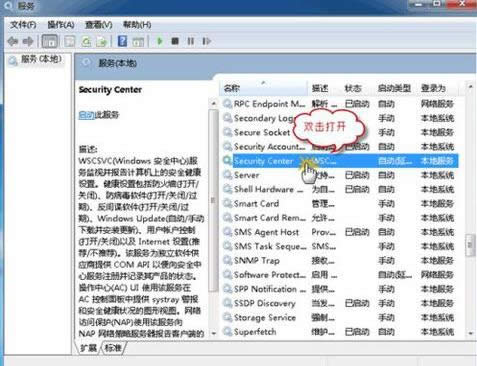Click the services list scrollbar down arrow
The height and width of the screenshot is (366, 477).
(470, 333)
